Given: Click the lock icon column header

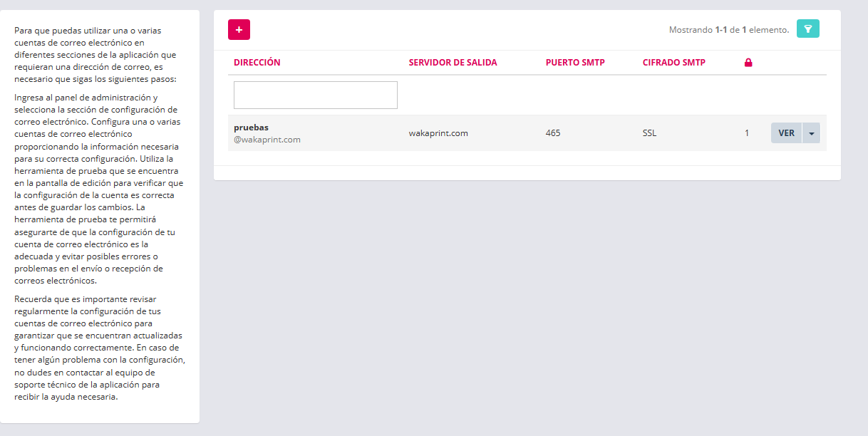Looking at the screenshot, I should point(748,63).
